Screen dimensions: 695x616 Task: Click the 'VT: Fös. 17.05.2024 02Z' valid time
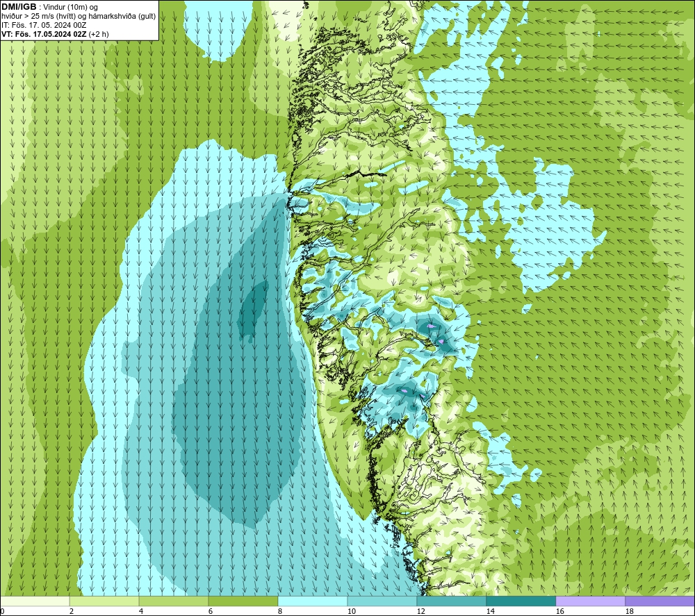pos(44,34)
